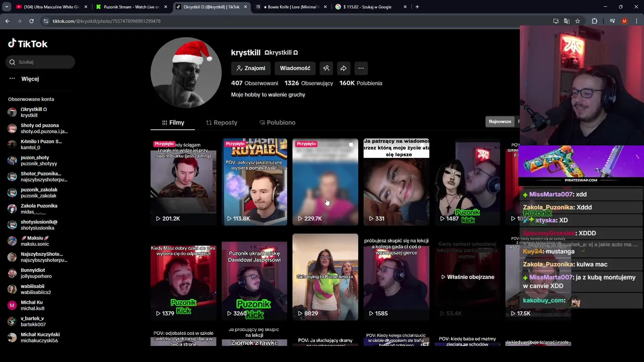Close the Ultra Masculine White Gi tab

[x=86, y=7]
